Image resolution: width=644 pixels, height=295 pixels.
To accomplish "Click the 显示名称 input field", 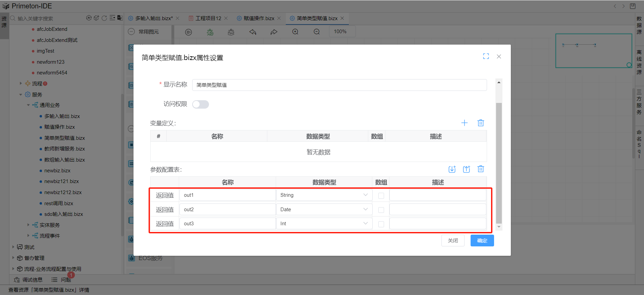I will pyautogui.click(x=339, y=85).
